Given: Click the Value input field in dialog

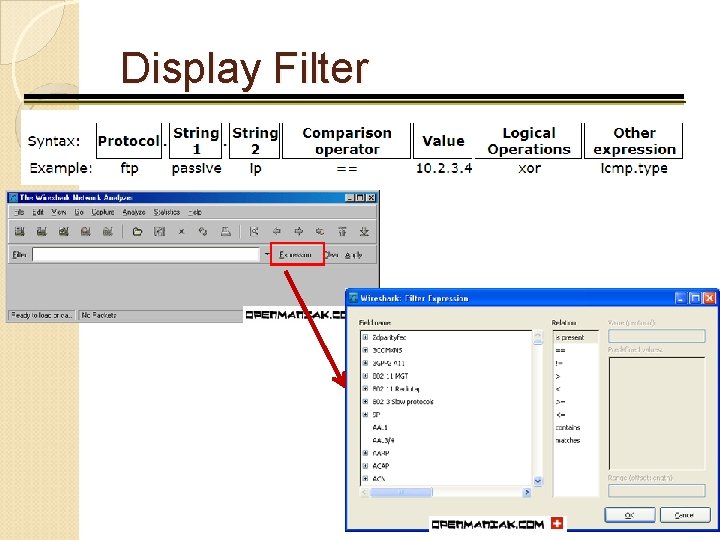Looking at the screenshot, I should [x=657, y=336].
